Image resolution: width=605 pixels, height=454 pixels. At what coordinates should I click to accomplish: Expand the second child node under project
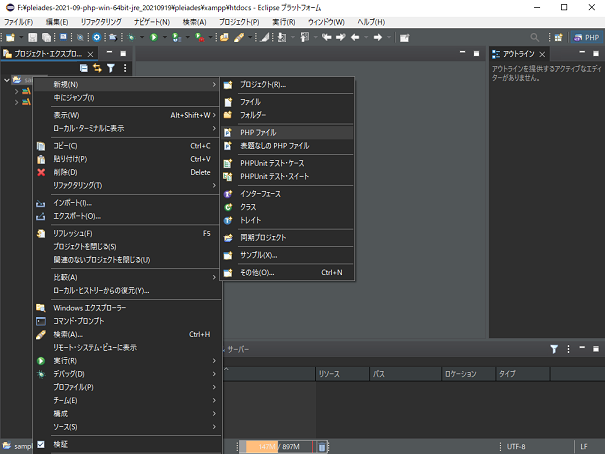[x=17, y=102]
